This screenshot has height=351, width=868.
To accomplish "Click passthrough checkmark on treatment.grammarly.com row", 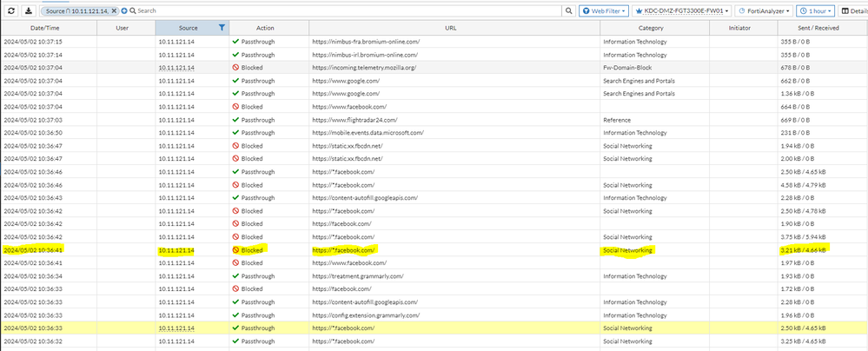I will click(x=235, y=275).
